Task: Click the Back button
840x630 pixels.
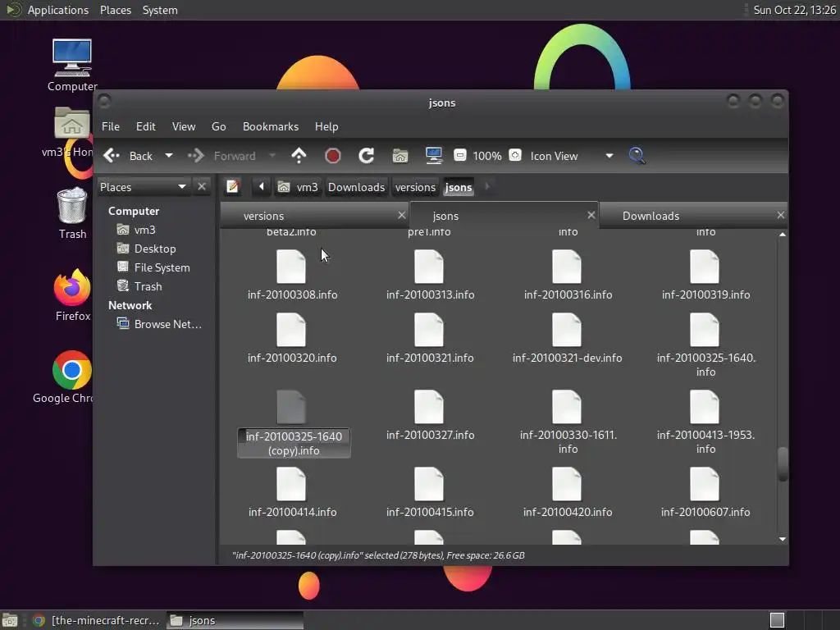Action: 129,156
